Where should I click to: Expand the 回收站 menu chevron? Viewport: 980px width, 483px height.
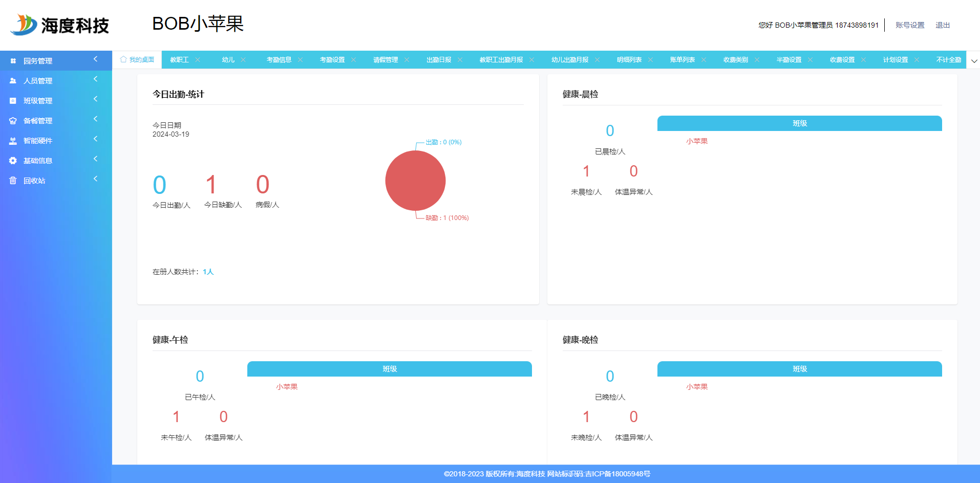pyautogui.click(x=95, y=179)
